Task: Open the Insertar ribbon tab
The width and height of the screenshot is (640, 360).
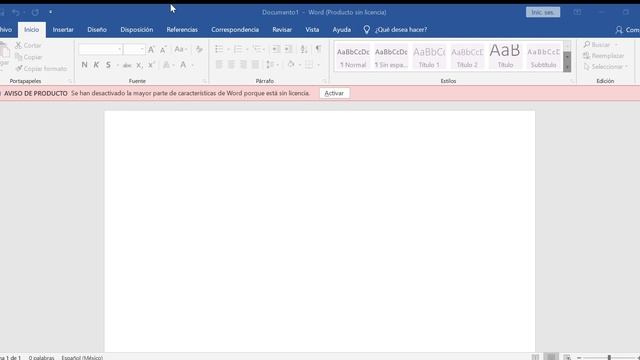Action: pyautogui.click(x=63, y=30)
